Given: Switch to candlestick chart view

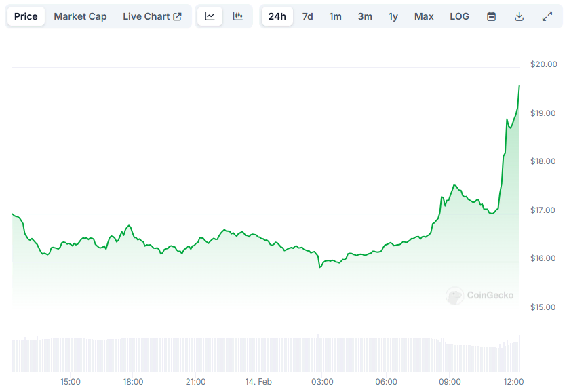Looking at the screenshot, I should [x=237, y=16].
